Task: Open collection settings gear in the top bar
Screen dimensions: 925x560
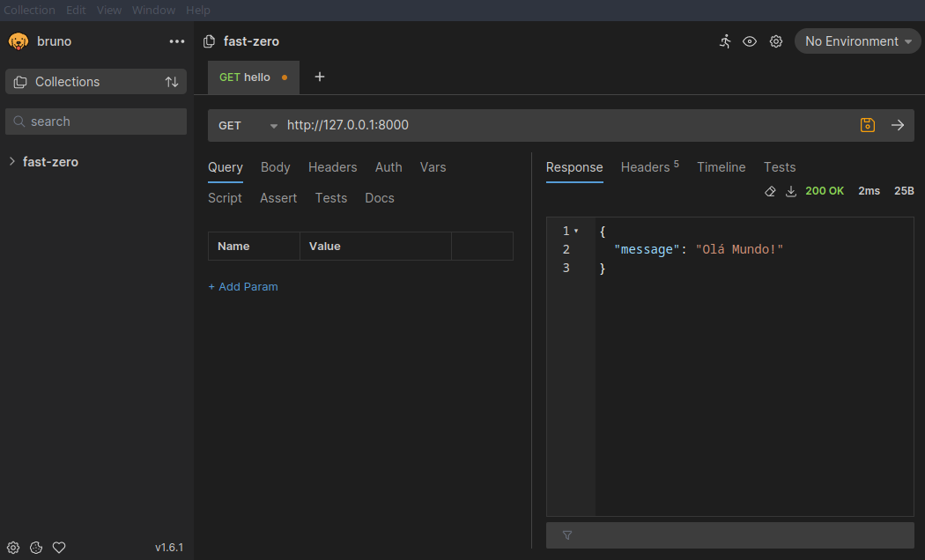Action: [x=776, y=41]
